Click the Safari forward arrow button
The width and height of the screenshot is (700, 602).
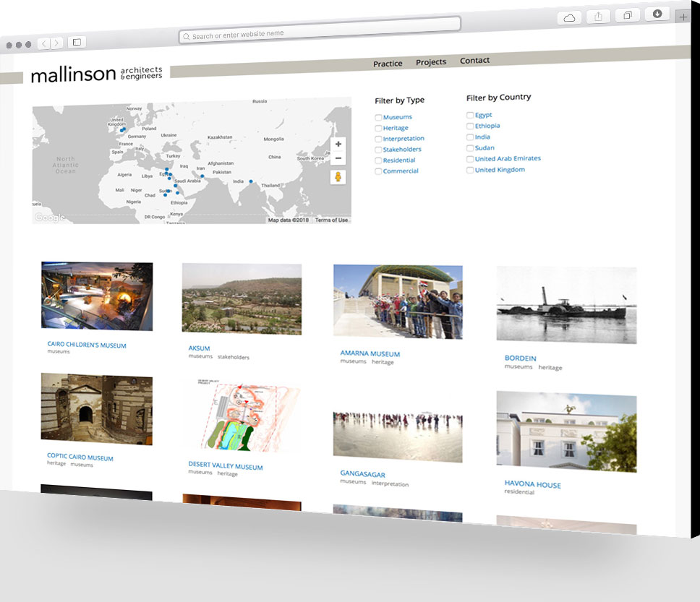pos(56,43)
